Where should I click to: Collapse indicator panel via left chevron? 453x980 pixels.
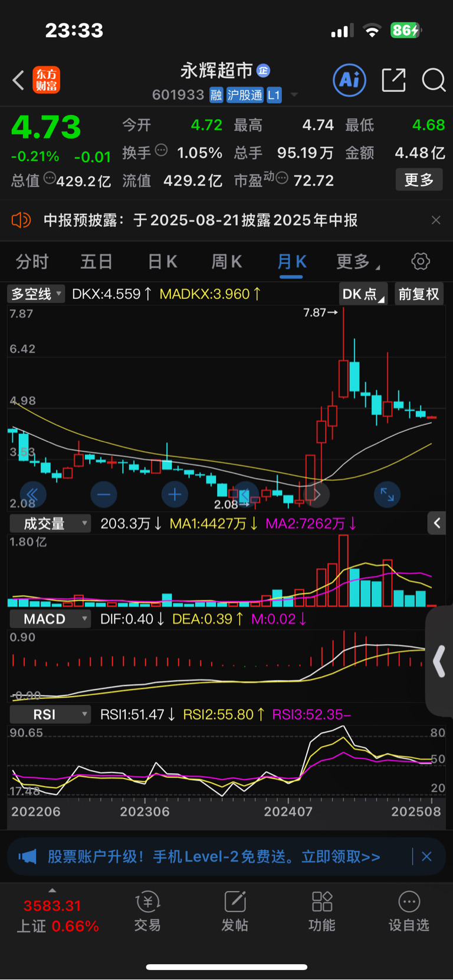coord(436,523)
